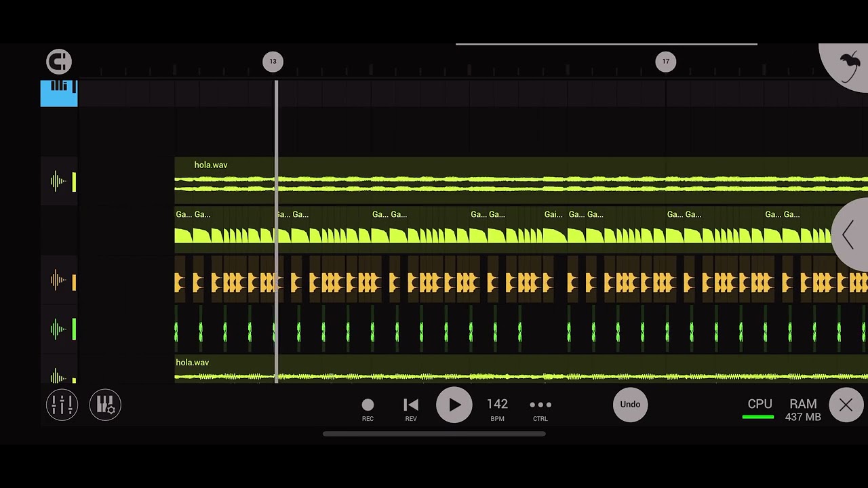Start recording with the REC button

point(368,409)
